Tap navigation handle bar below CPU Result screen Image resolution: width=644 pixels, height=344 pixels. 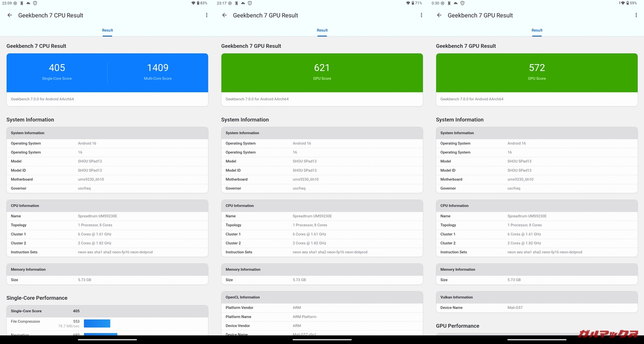click(x=107, y=339)
